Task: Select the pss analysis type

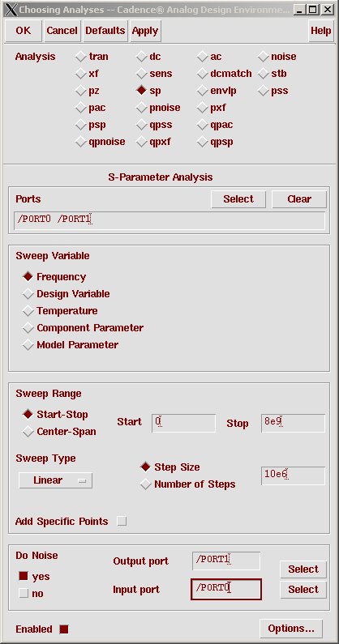Action: coord(264,91)
